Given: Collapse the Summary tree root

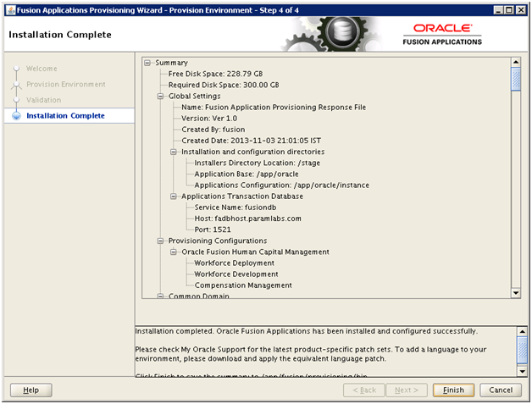Looking at the screenshot, I should coord(147,63).
